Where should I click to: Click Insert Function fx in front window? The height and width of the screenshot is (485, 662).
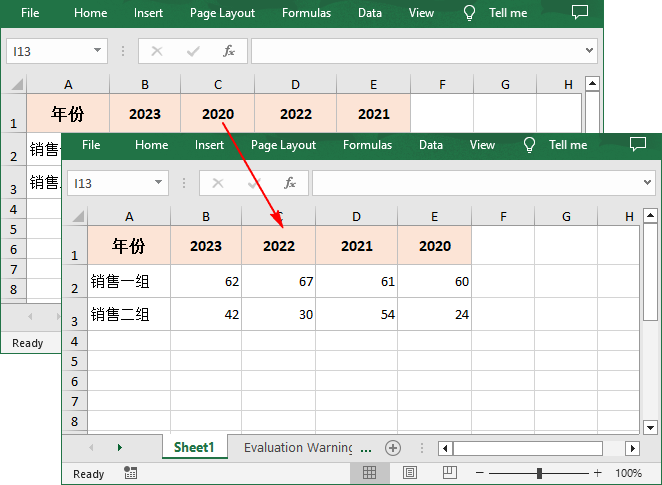pyautogui.click(x=290, y=183)
